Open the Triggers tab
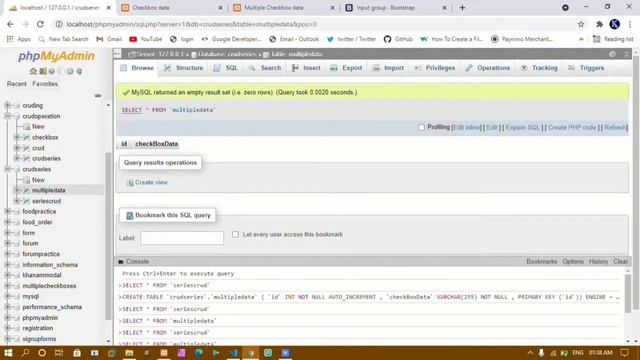Viewport: 640px width, 360px height. (586, 68)
